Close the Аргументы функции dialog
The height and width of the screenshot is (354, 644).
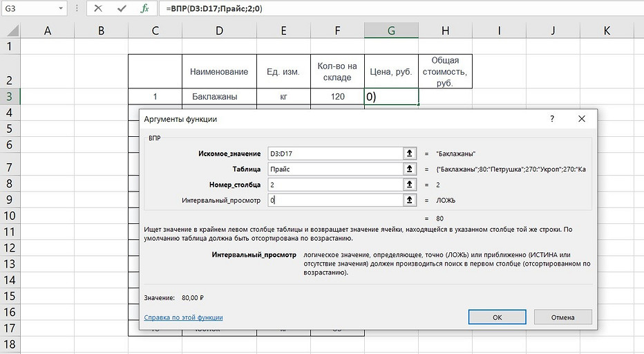click(x=582, y=119)
